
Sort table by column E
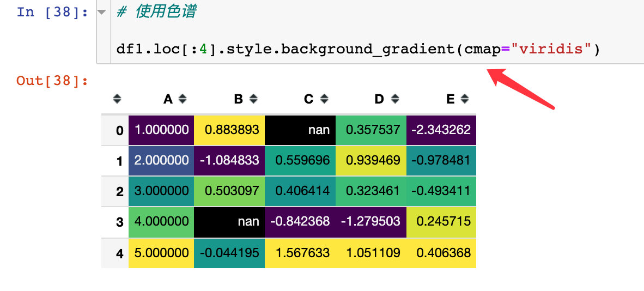pos(465,99)
